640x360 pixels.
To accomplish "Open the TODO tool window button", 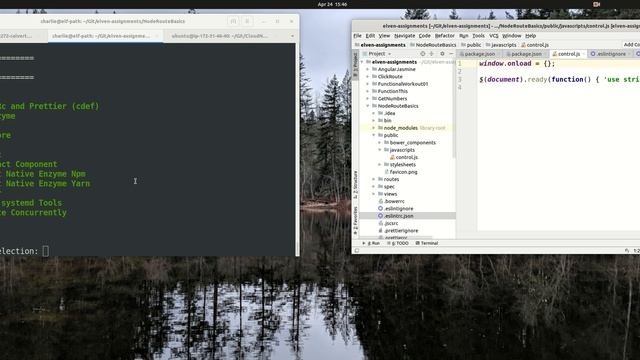I will pyautogui.click(x=398, y=243).
